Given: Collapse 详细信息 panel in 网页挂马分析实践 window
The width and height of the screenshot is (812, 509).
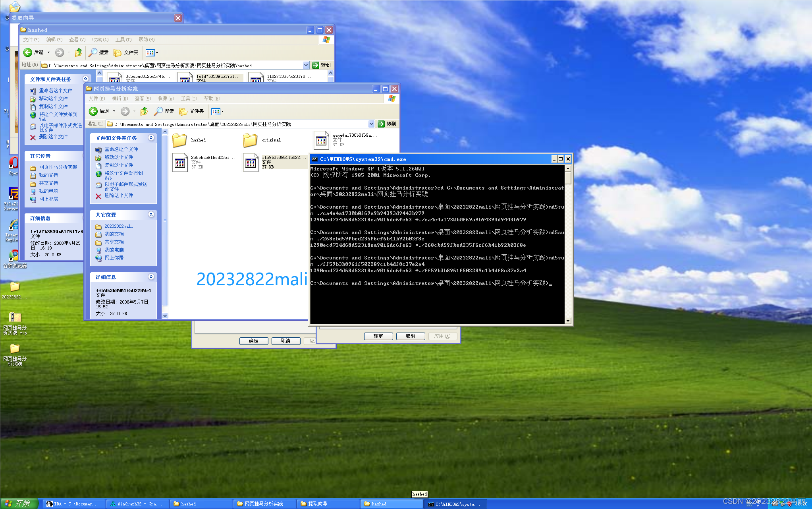Looking at the screenshot, I should 151,277.
